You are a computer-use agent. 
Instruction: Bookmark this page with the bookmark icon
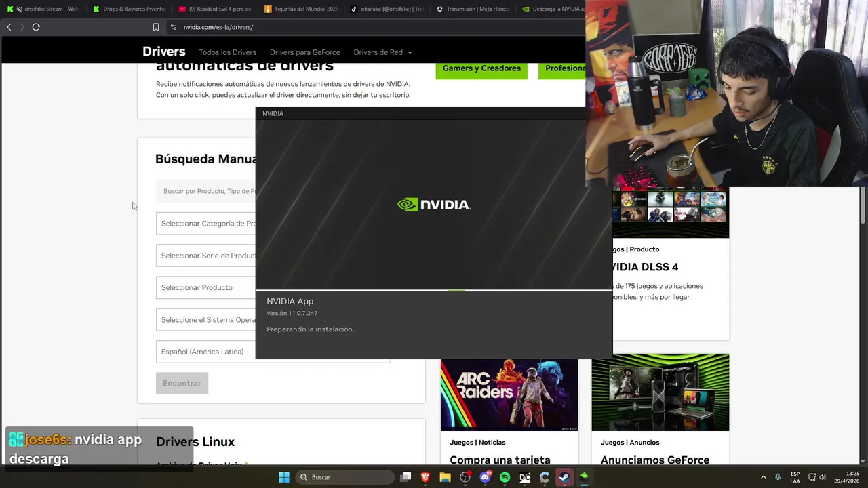[x=156, y=27]
